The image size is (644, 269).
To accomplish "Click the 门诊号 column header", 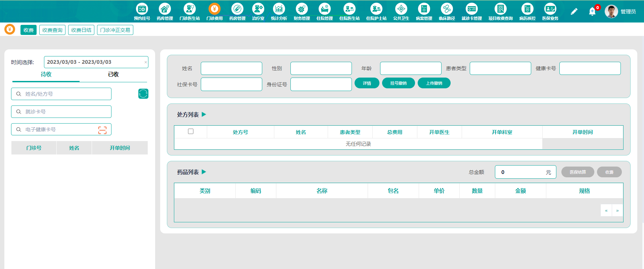I will click(34, 148).
